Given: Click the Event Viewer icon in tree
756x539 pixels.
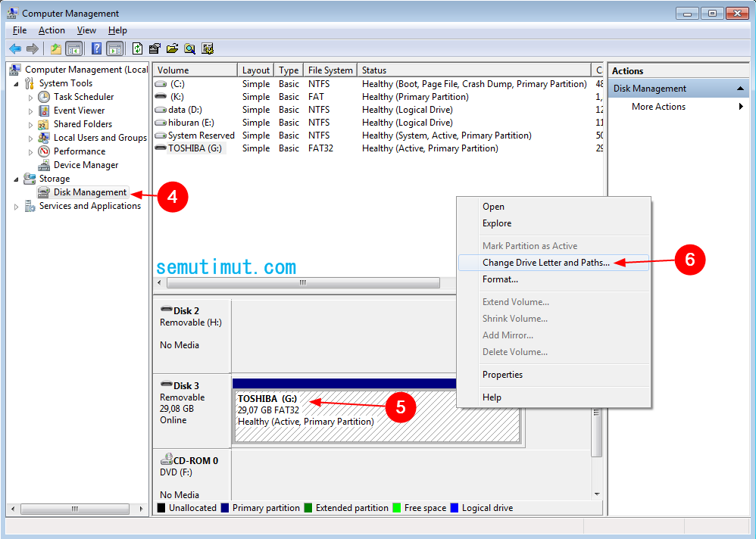Looking at the screenshot, I should [x=44, y=111].
